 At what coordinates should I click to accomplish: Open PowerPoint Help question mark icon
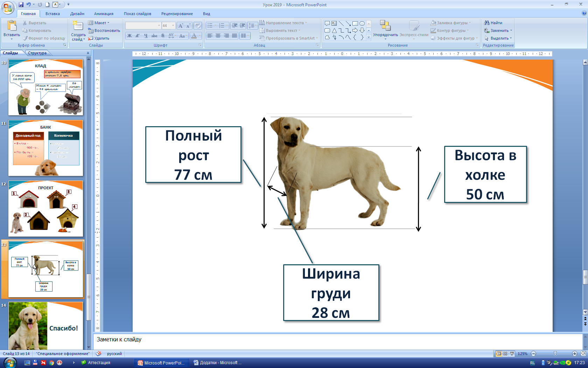pos(584,13)
